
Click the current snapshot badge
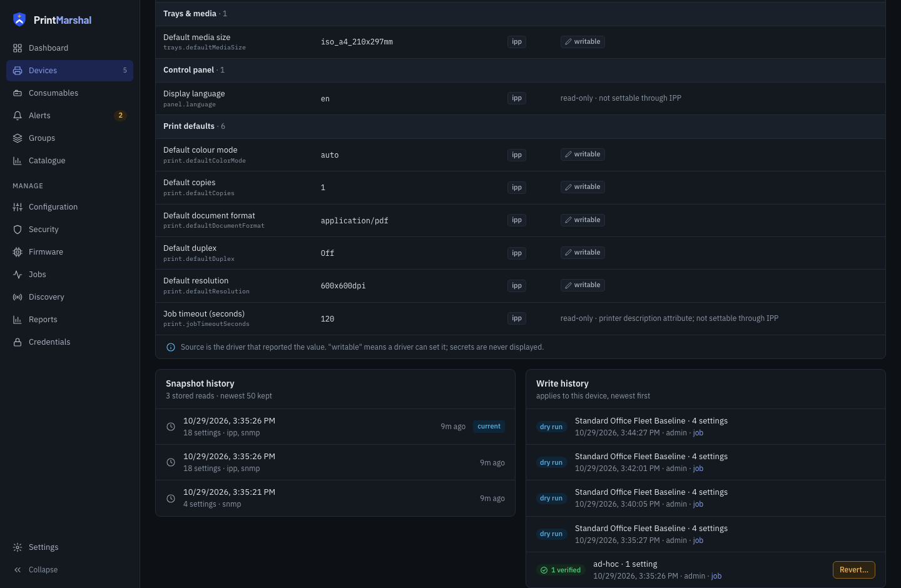pos(489,427)
